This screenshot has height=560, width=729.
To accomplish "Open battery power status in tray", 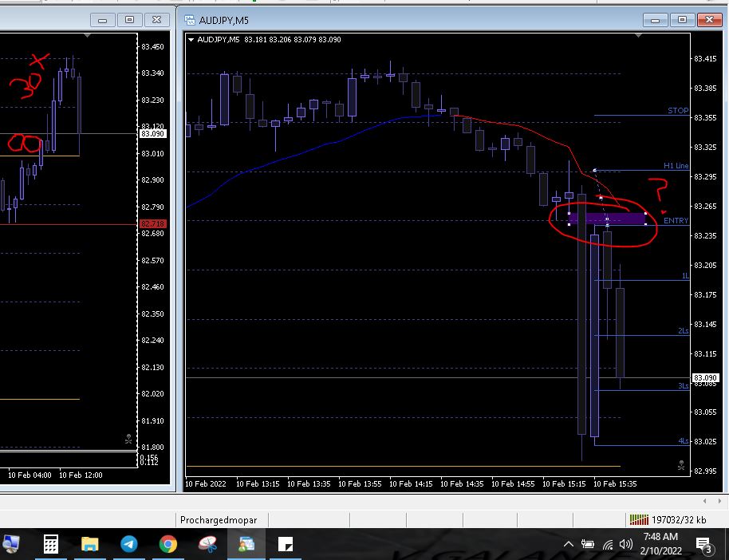I will point(588,544).
